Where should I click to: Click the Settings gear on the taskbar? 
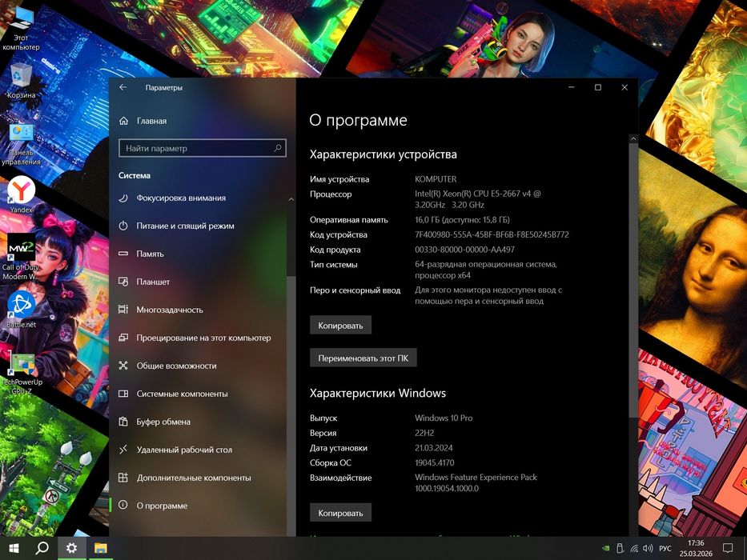tap(71, 548)
